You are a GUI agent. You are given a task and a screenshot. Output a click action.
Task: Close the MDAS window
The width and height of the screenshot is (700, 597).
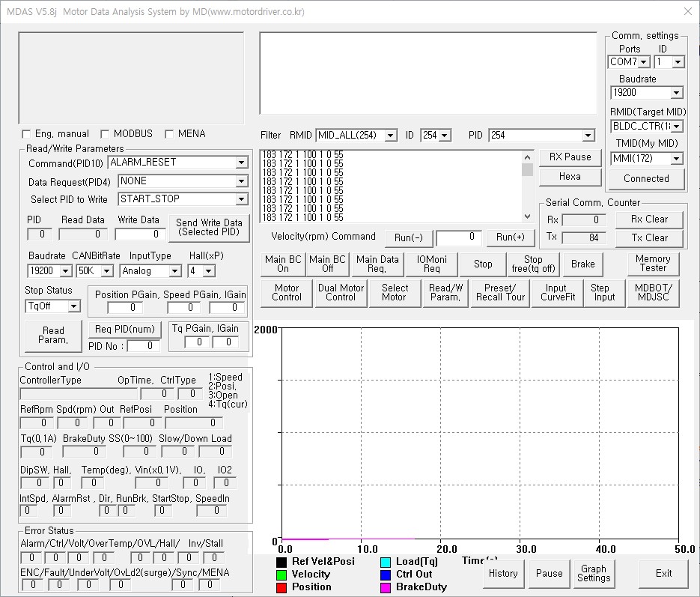[688, 11]
